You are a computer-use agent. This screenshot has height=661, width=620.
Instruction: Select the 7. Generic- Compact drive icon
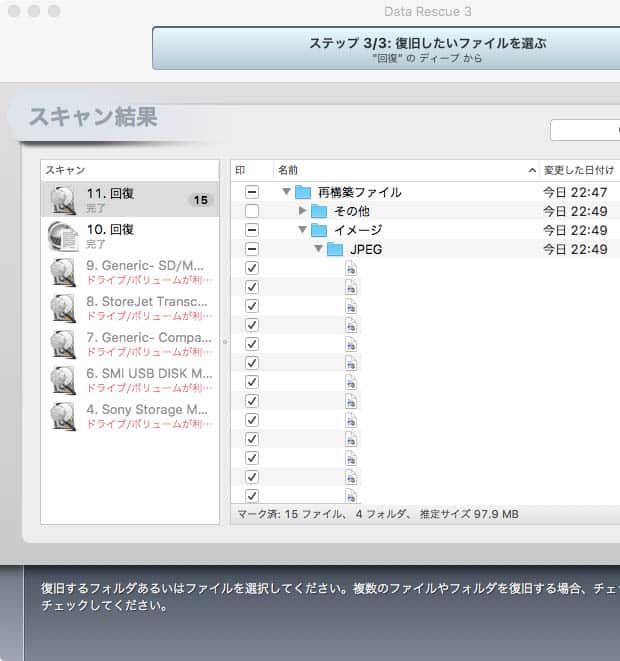point(64,344)
